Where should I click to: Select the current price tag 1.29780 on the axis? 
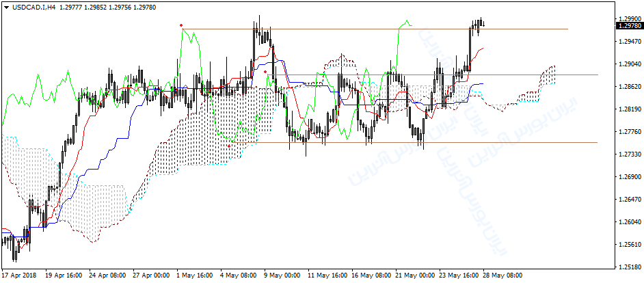coord(630,25)
